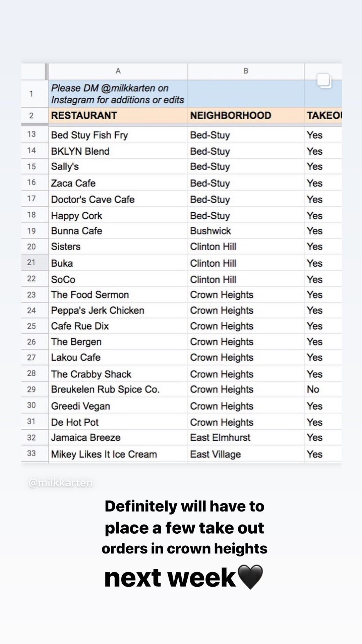Image resolution: width=362 pixels, height=644 pixels.
Task: Click the RESTAURANT header cell
Action: (118, 115)
